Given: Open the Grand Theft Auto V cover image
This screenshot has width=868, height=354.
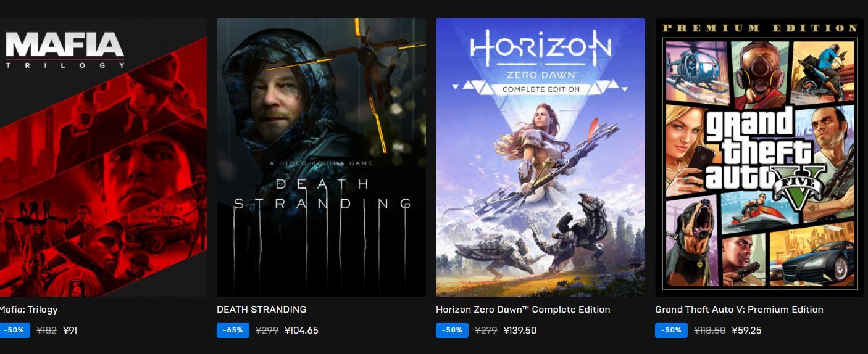Looking at the screenshot, I should tap(759, 157).
